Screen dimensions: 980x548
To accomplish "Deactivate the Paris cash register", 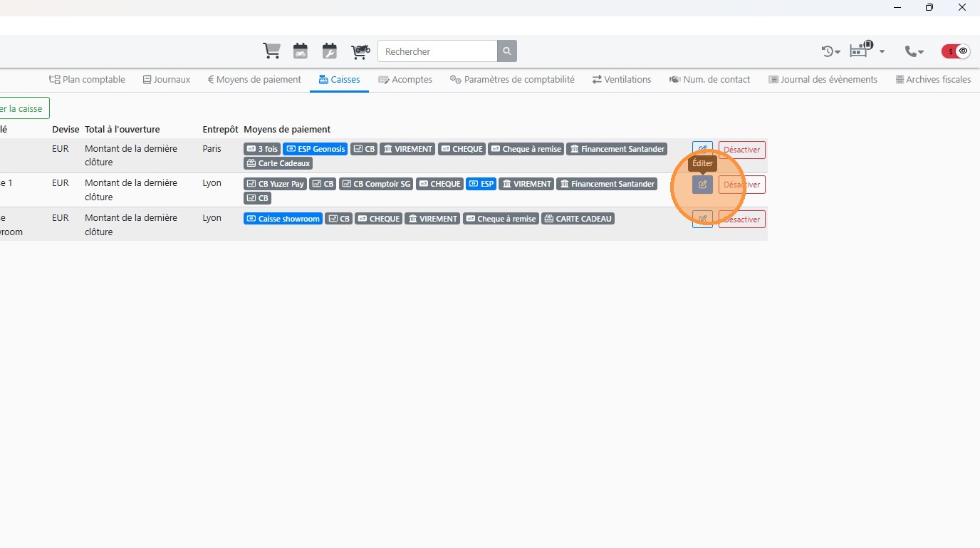I will (742, 150).
